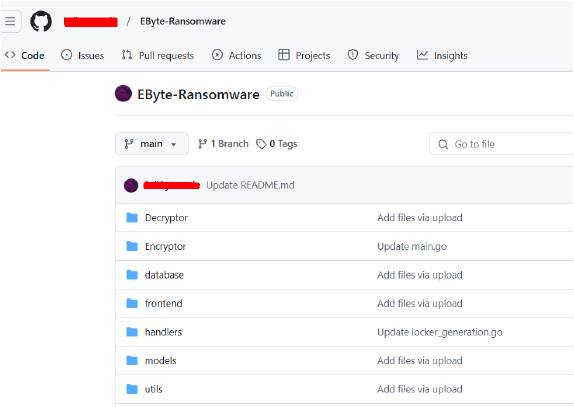The width and height of the screenshot is (574, 407).
Task: Open the utils folder
Action: [x=154, y=389]
